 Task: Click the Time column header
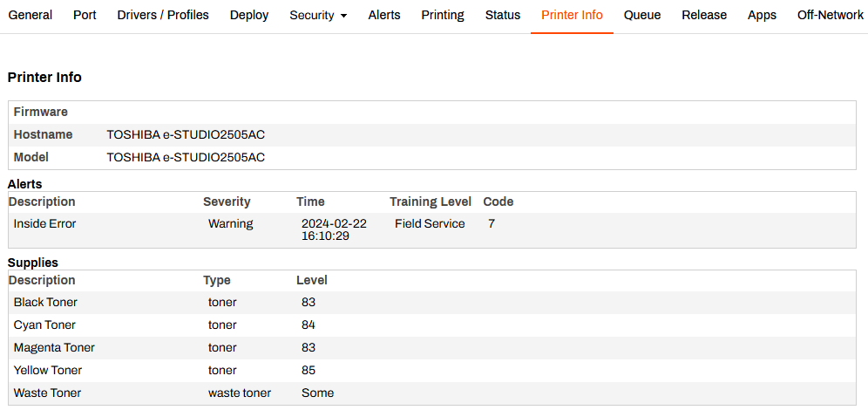pos(310,202)
